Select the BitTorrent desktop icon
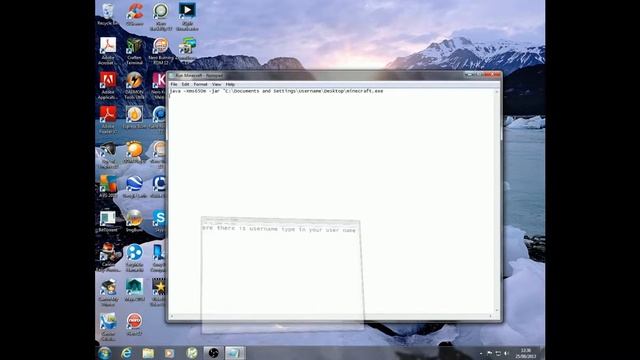The width and height of the screenshot is (640, 360). pos(108,221)
